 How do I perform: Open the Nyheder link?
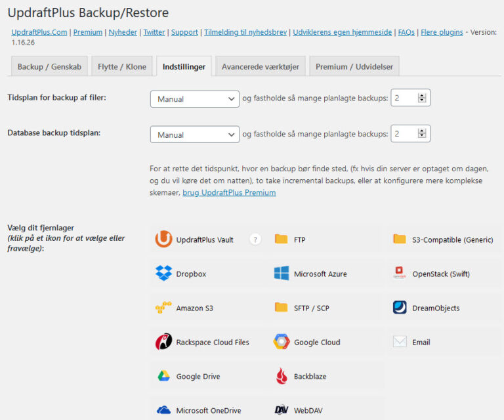tap(123, 32)
